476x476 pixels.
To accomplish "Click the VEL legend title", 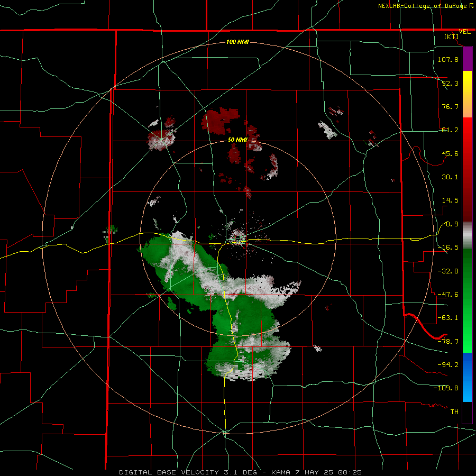I will coord(465,32).
